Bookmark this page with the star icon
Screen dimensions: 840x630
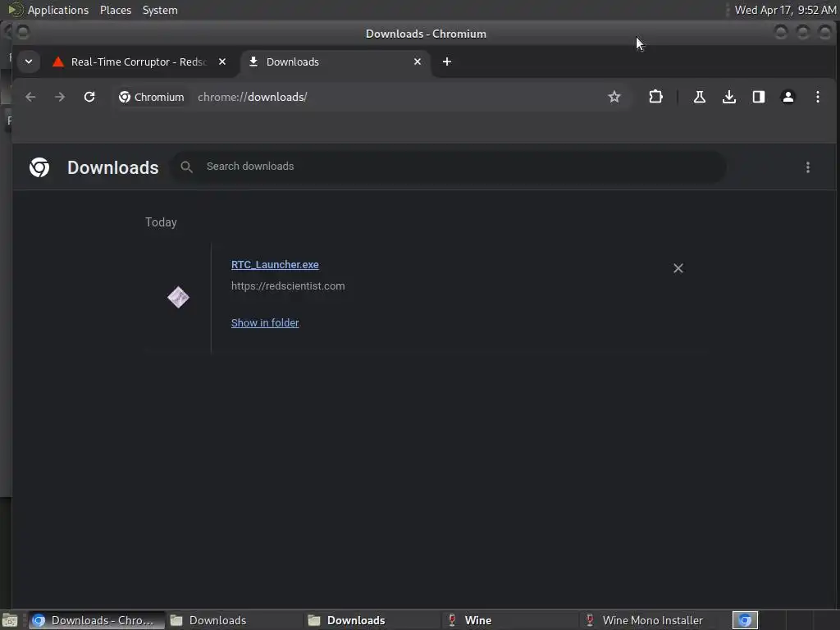614,97
